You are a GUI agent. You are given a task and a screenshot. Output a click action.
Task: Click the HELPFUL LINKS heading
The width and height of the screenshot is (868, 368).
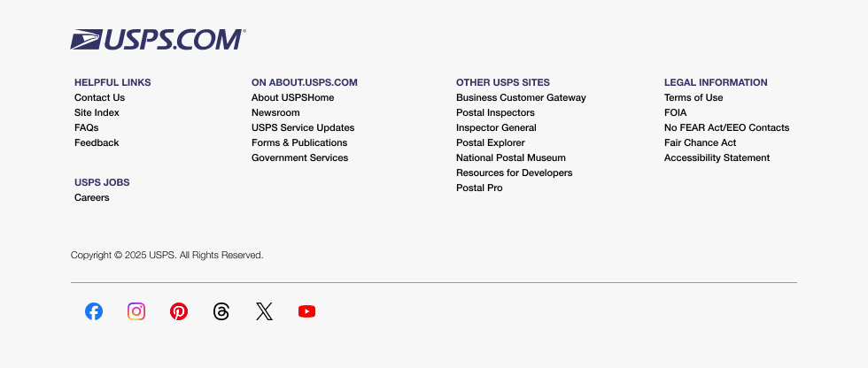pos(113,82)
